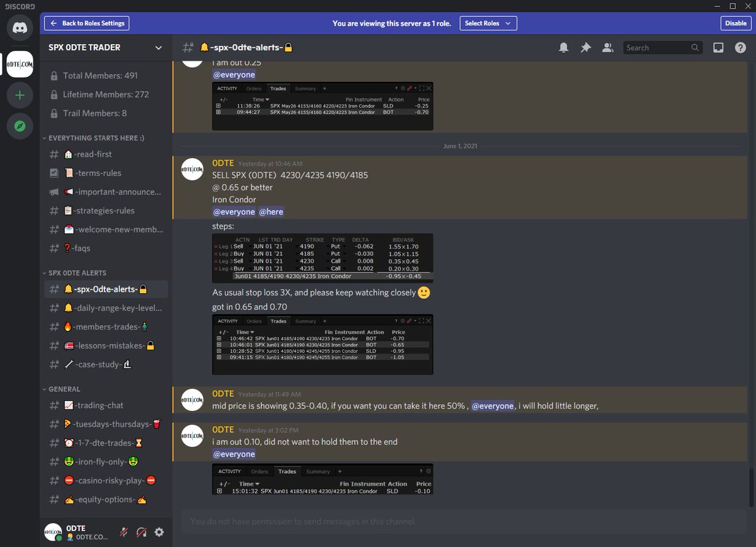This screenshot has width=756, height=547.
Task: Open read-first channel
Action: pyautogui.click(x=106, y=154)
